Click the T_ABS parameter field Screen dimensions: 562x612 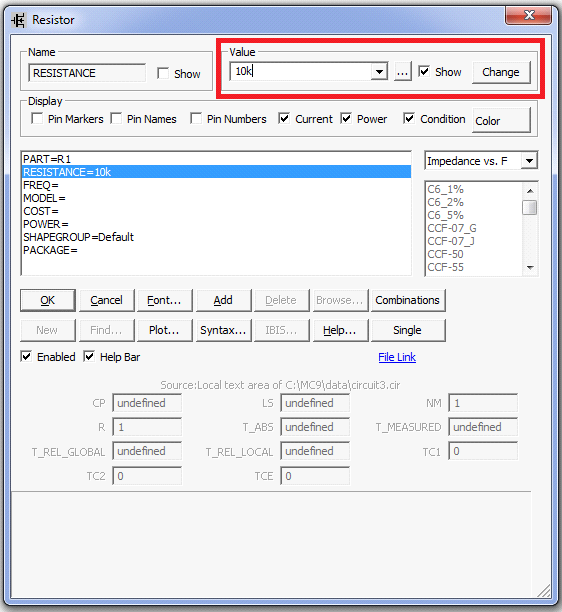coord(315,427)
